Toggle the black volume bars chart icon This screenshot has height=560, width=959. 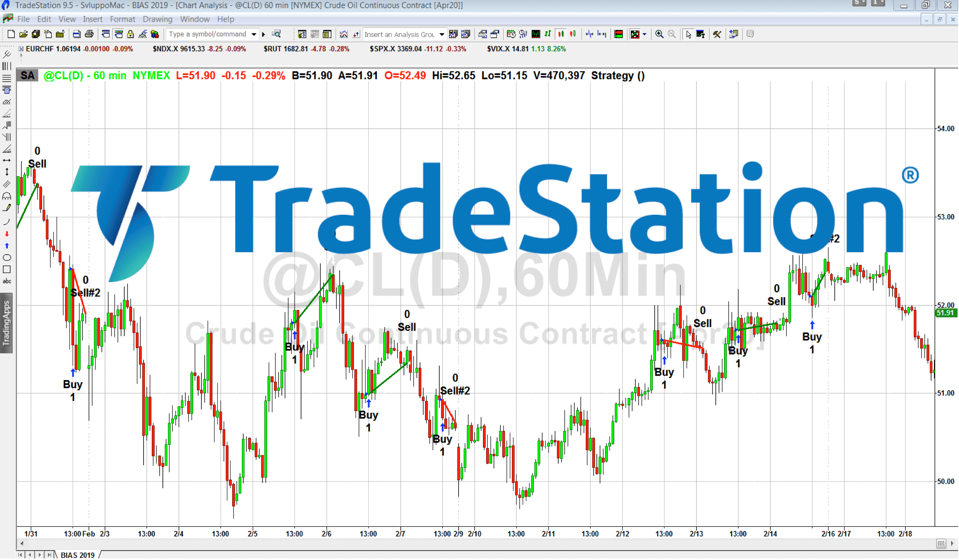click(536, 34)
